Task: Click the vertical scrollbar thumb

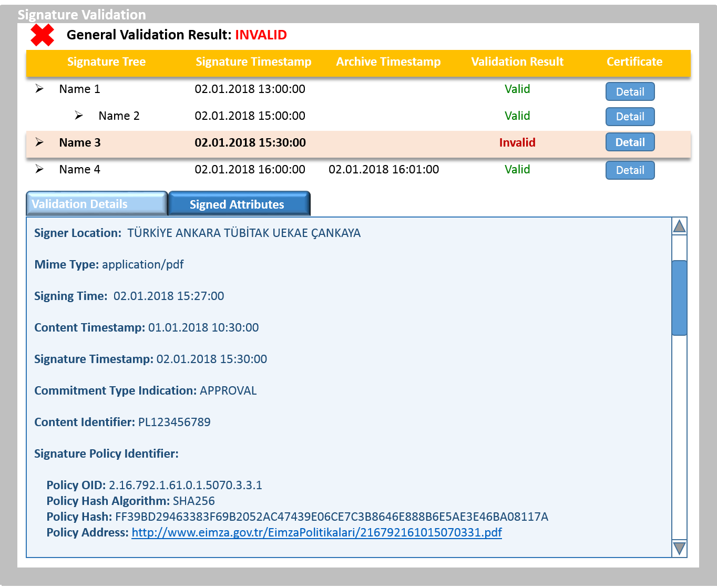Action: (679, 297)
